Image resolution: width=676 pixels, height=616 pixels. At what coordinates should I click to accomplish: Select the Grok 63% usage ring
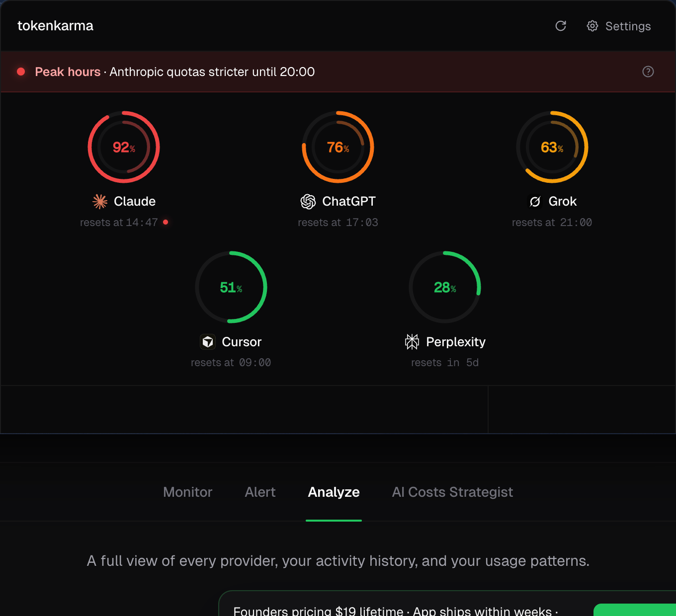pos(552,147)
